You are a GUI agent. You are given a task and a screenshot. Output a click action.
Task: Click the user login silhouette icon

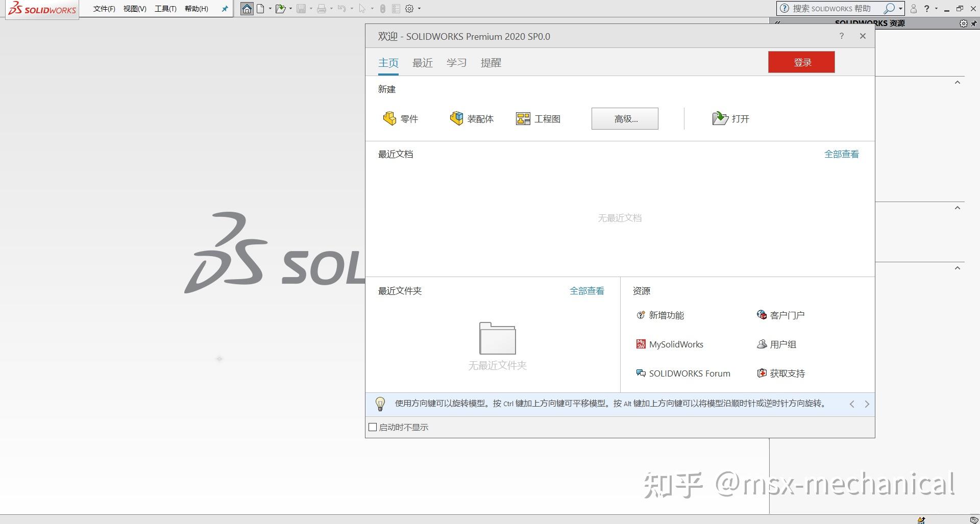(x=914, y=9)
